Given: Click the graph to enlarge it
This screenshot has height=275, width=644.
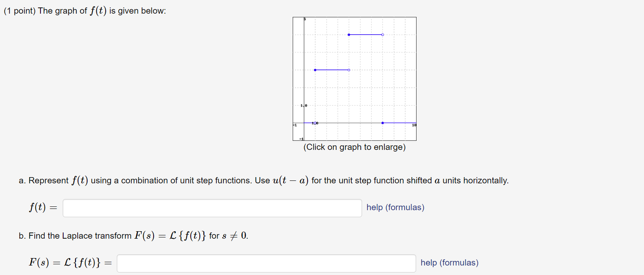Looking at the screenshot, I should [354, 78].
